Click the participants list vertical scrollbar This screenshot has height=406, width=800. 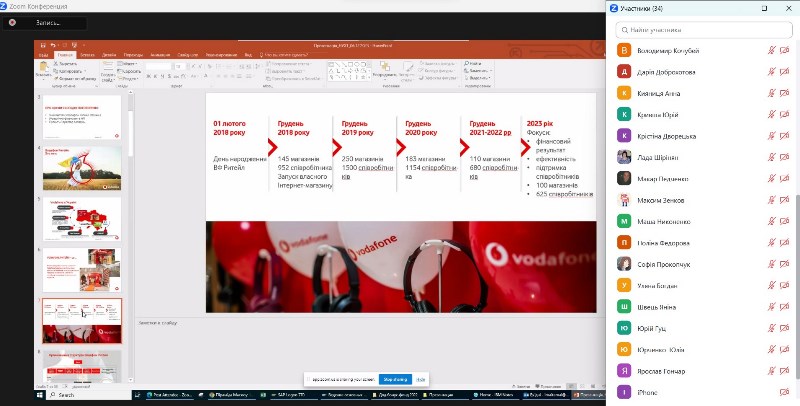pyautogui.click(x=797, y=286)
